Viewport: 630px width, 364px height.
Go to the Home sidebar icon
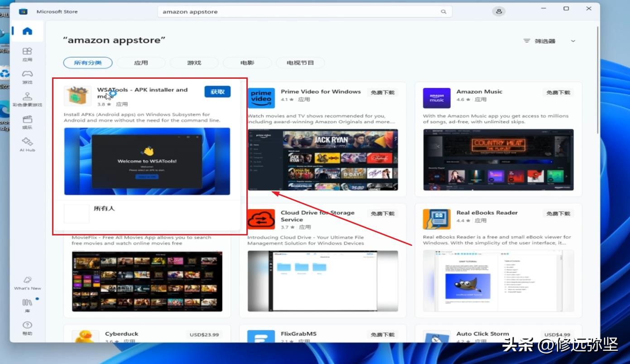click(x=28, y=31)
